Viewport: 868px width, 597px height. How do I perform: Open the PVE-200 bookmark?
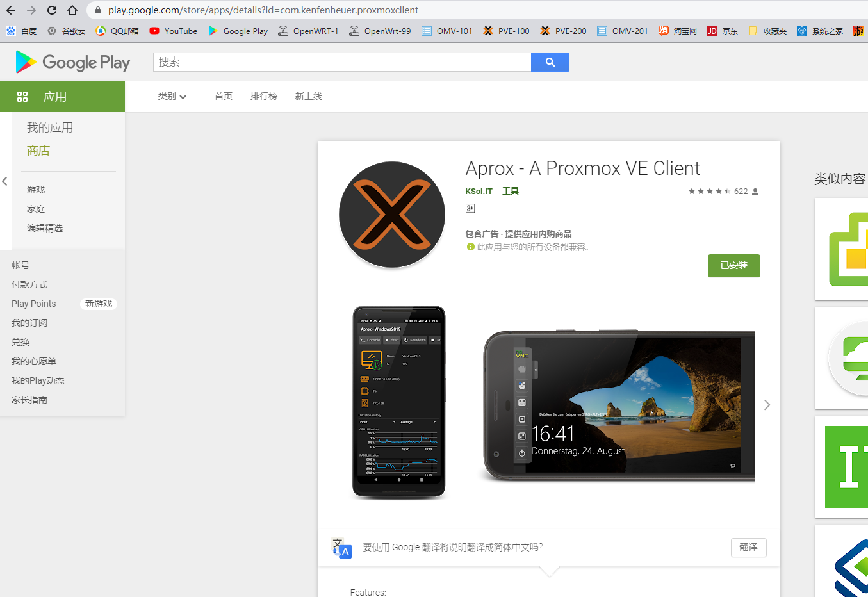pyautogui.click(x=563, y=31)
